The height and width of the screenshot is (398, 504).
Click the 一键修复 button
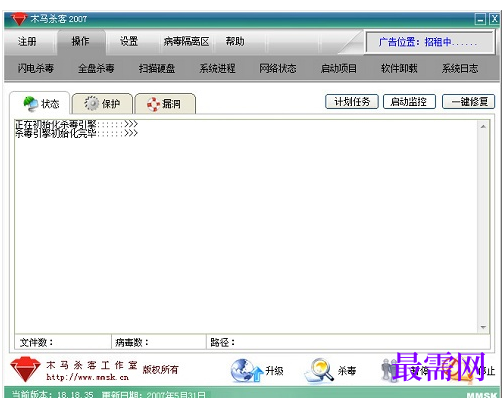pos(468,102)
